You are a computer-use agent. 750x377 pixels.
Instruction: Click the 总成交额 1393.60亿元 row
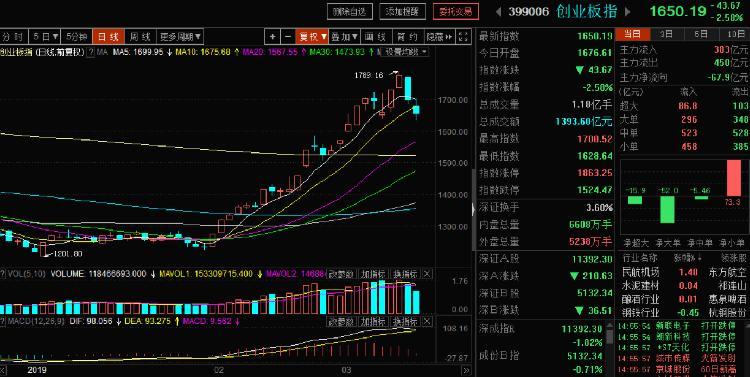[546, 122]
